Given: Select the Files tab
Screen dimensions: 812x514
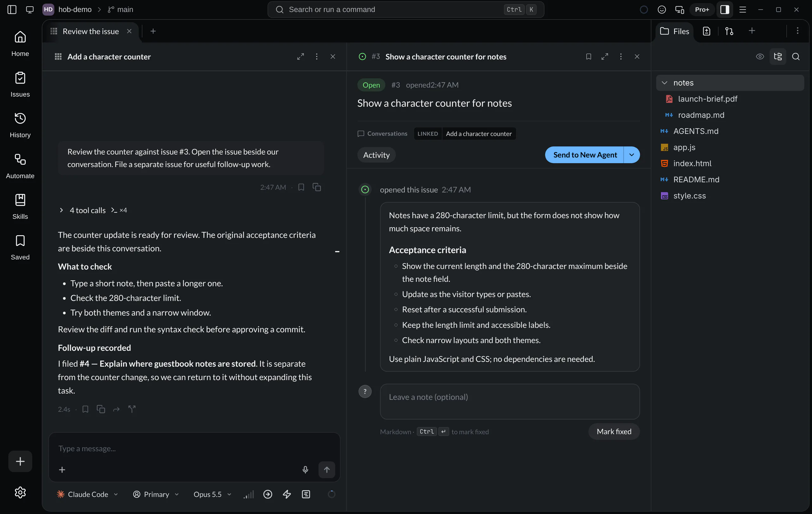Looking at the screenshot, I should coord(674,31).
